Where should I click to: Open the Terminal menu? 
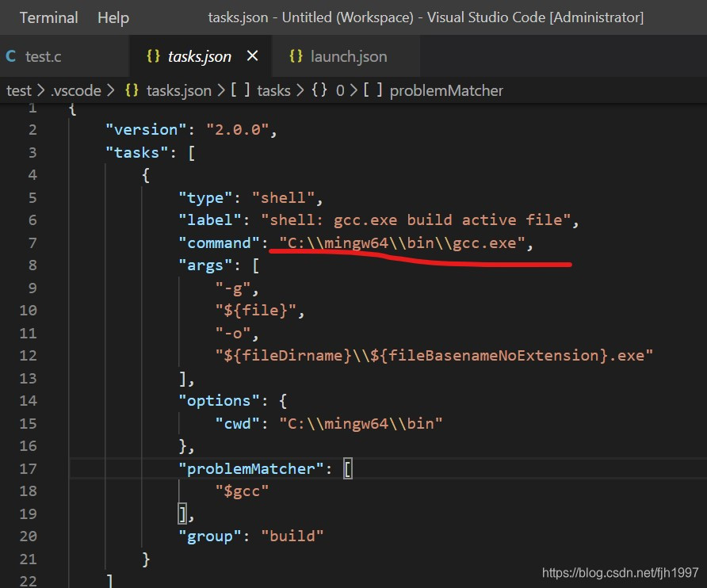click(48, 17)
